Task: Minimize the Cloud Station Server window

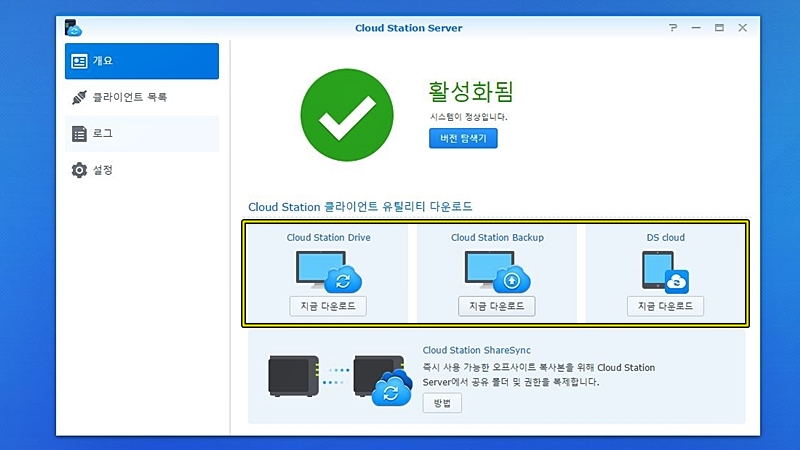Action: click(696, 28)
